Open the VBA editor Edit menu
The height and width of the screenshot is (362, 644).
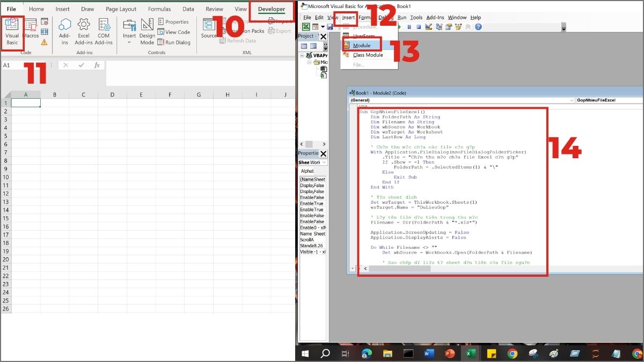tap(319, 18)
